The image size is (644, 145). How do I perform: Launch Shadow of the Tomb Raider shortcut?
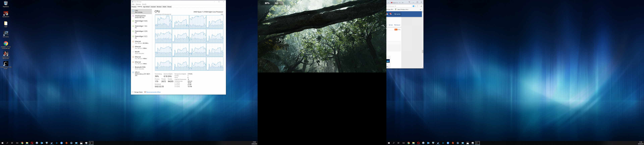(6, 65)
